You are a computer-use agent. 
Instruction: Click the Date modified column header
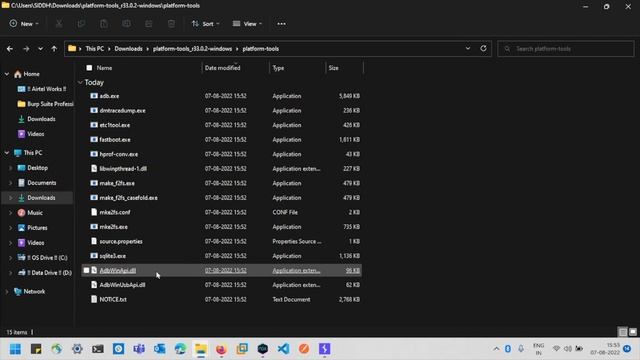(222, 68)
